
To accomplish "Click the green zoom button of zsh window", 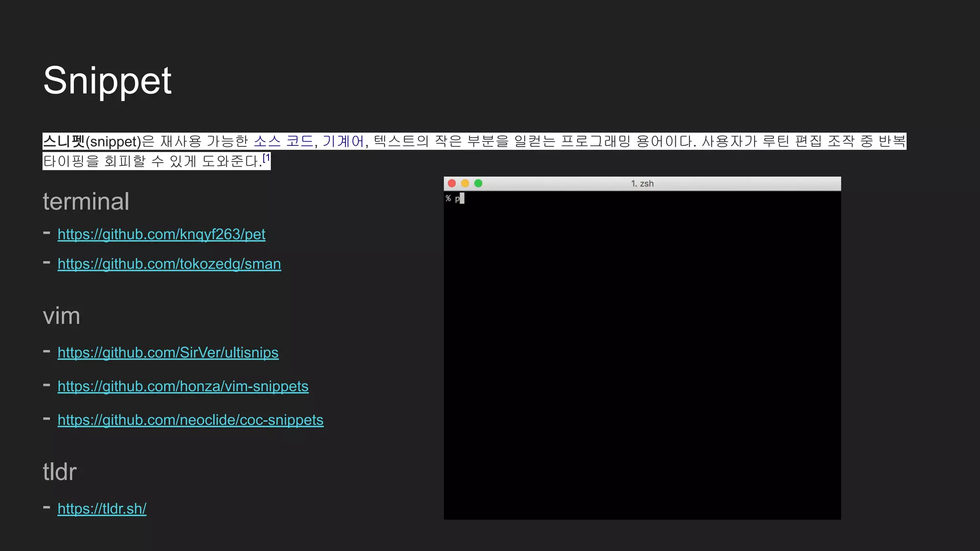I will click(478, 184).
